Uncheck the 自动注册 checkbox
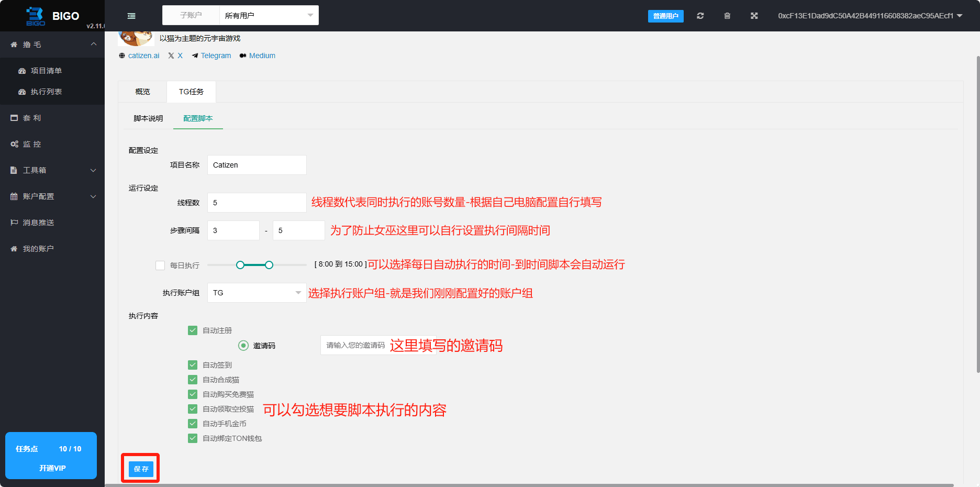980x487 pixels. tap(193, 330)
